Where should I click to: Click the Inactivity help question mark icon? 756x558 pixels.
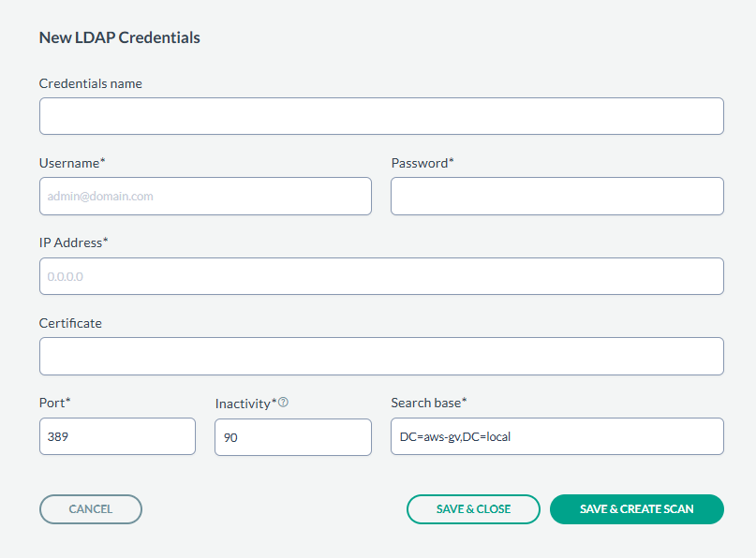[283, 403]
